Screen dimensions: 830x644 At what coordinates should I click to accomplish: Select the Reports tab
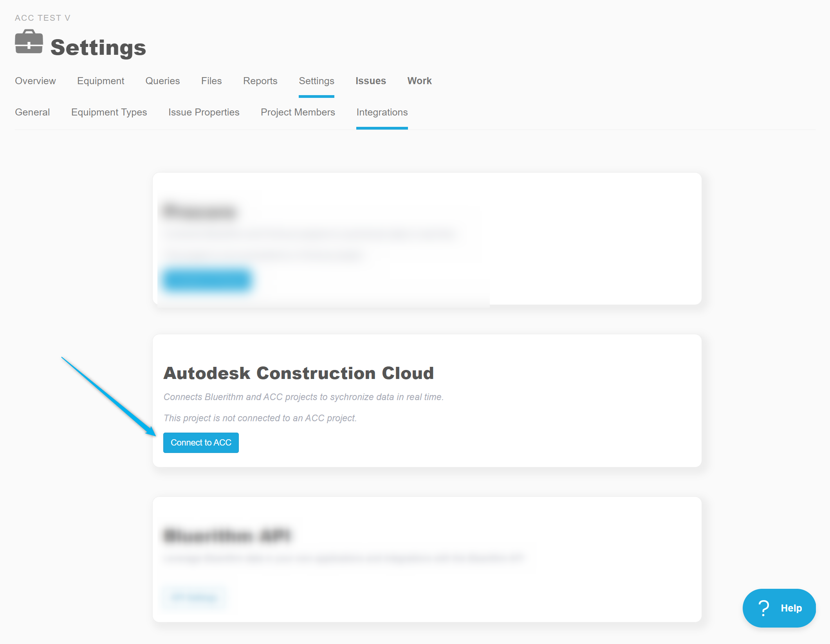coord(260,81)
